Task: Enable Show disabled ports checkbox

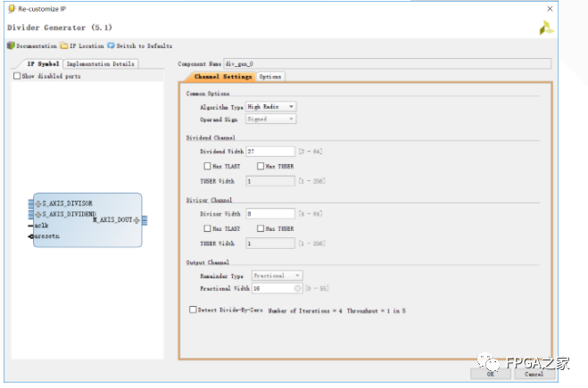Action: click(x=17, y=76)
